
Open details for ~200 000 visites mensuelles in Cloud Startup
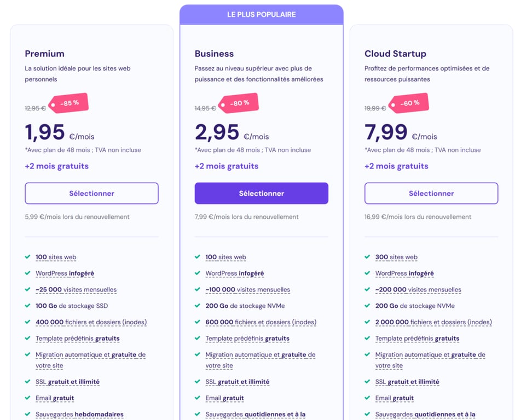coord(418,289)
